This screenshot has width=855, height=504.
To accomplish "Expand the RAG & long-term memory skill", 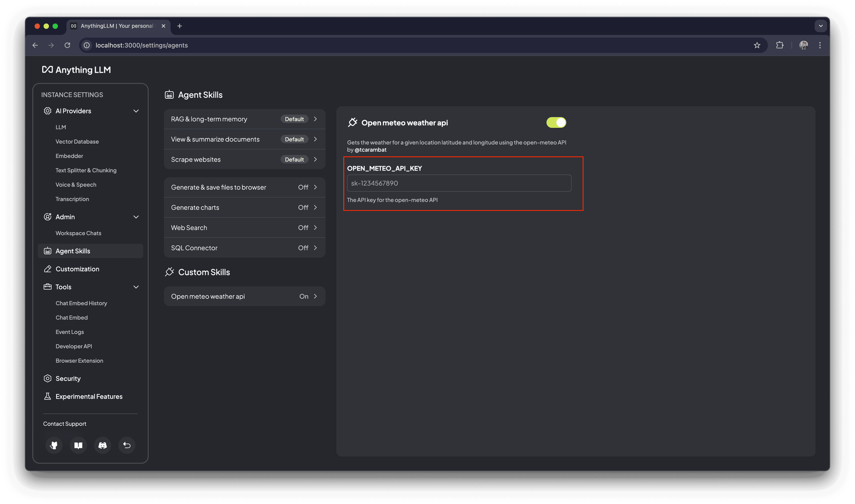I will 244,119.
